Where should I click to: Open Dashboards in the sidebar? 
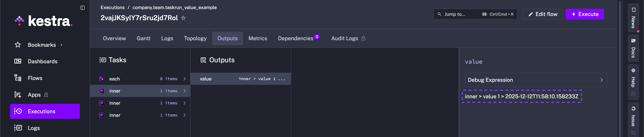pyautogui.click(x=45, y=61)
